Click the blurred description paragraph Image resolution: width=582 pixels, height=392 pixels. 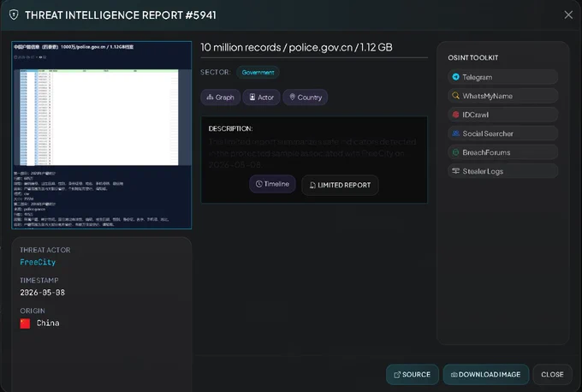click(312, 153)
